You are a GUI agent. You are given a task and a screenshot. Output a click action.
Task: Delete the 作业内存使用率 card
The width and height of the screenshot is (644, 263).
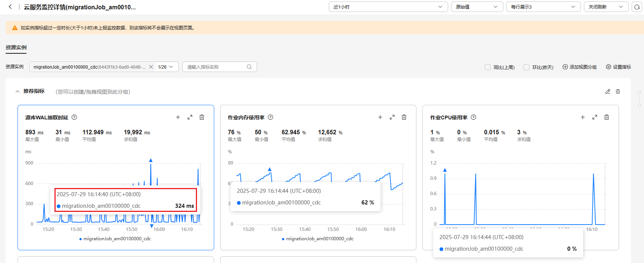click(404, 117)
